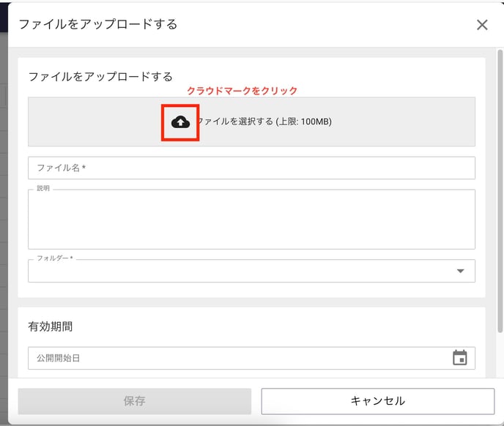The width and height of the screenshot is (504, 426).
Task: Focus the ファイル名 input field
Action: click(x=251, y=168)
